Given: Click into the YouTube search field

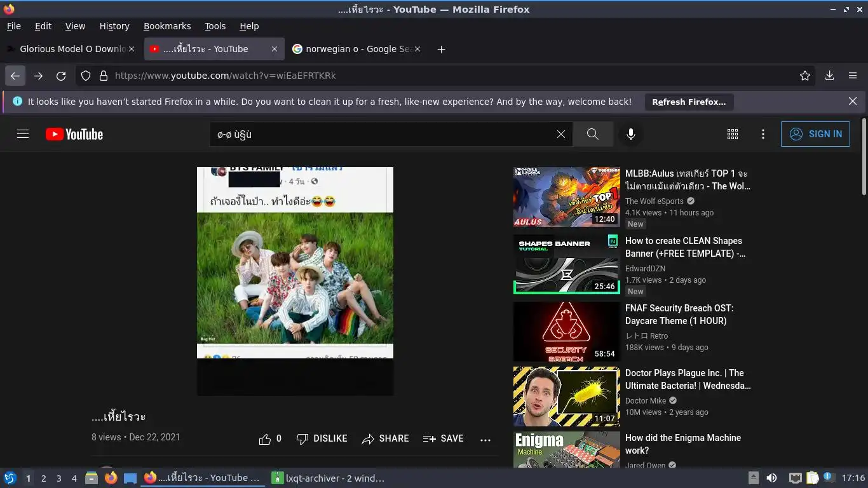Looking at the screenshot, I should click(x=381, y=134).
